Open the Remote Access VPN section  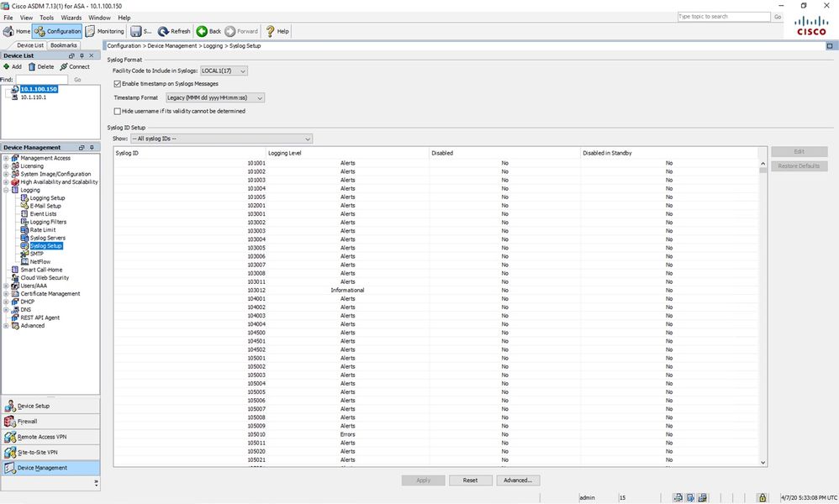(x=50, y=437)
